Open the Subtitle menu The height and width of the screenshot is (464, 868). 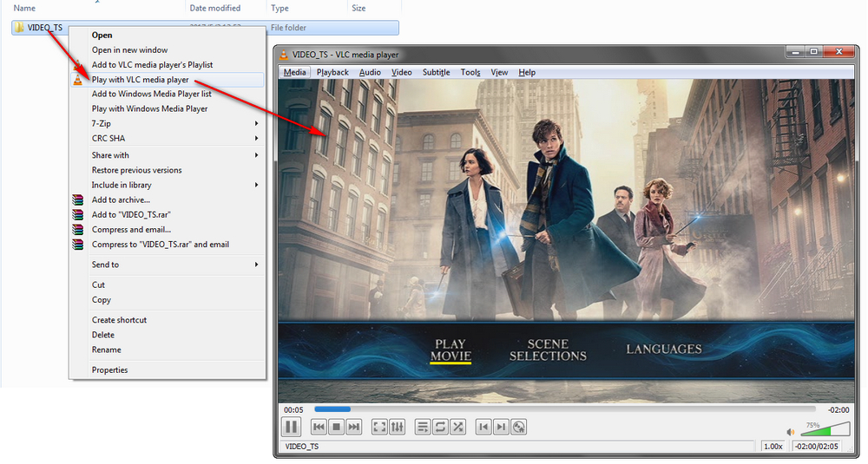tap(437, 73)
